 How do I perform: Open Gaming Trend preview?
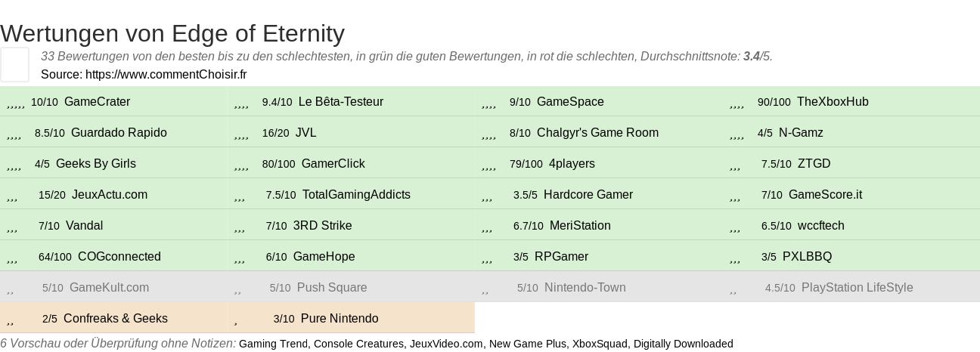(273, 344)
